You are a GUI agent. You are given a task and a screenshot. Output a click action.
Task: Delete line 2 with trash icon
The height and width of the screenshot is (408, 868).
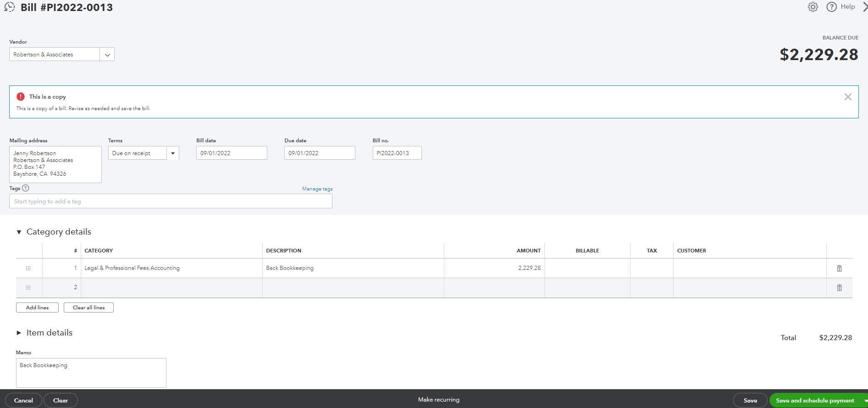coord(839,288)
